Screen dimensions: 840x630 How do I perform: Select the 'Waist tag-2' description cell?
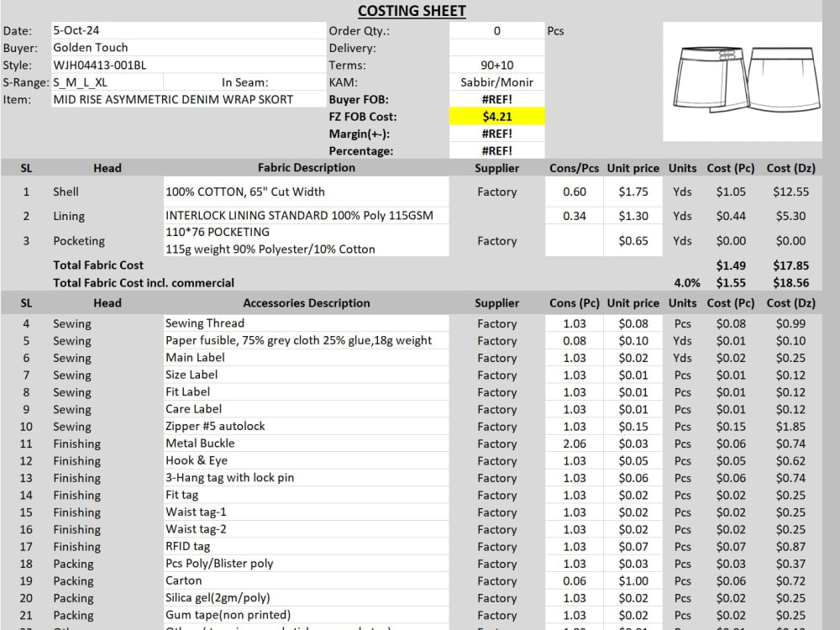click(x=306, y=528)
